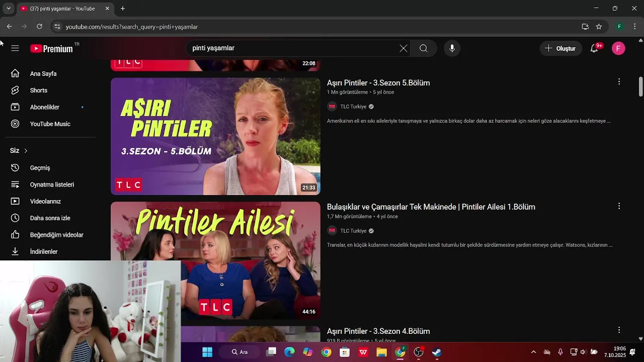
Task: Open File Explorer from taskbar
Action: point(381,352)
